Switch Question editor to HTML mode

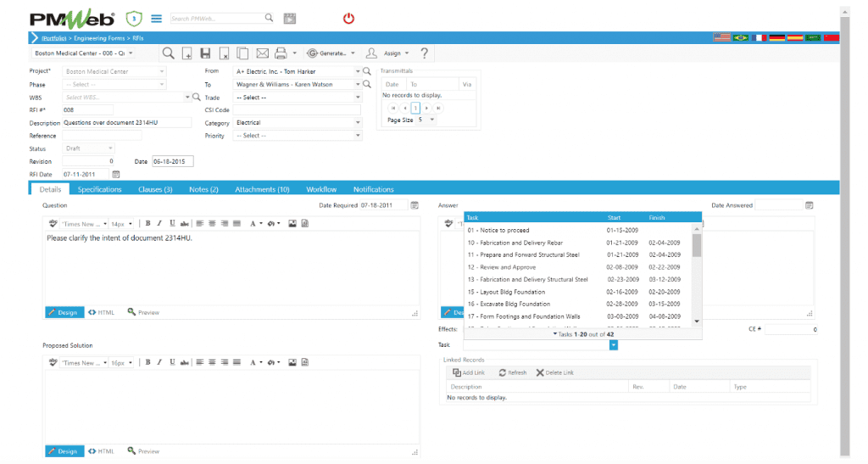[x=102, y=312]
